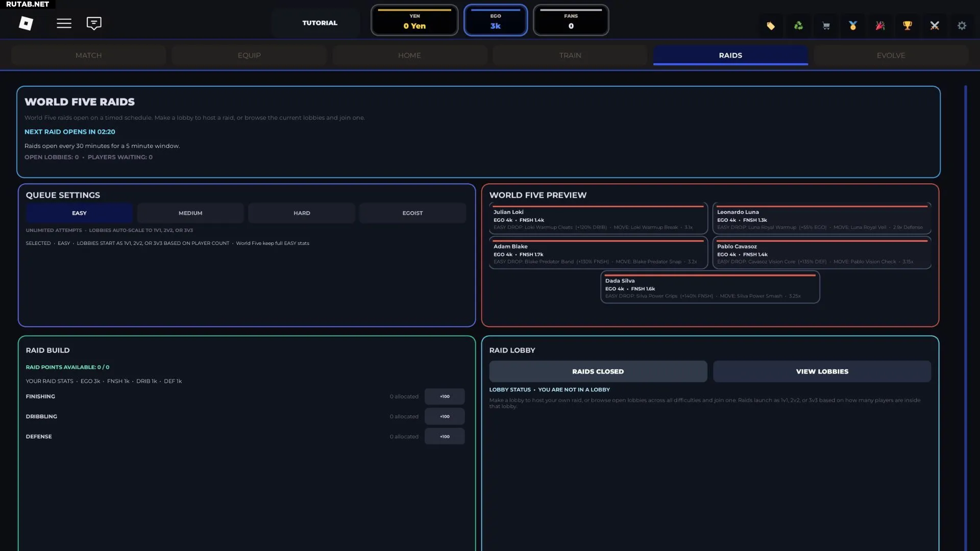980x551 pixels.
Task: Open the shopping cart icon
Action: (826, 26)
